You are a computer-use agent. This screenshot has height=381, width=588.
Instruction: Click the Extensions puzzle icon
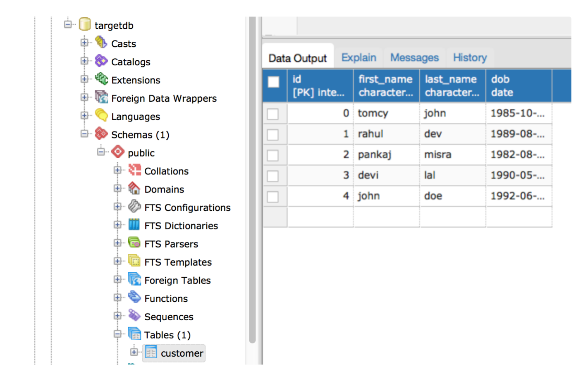click(101, 79)
